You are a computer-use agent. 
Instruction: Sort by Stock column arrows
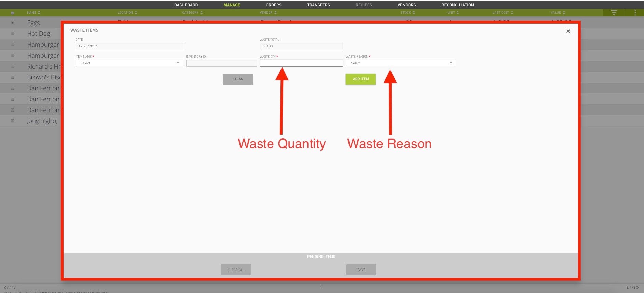[x=414, y=13]
